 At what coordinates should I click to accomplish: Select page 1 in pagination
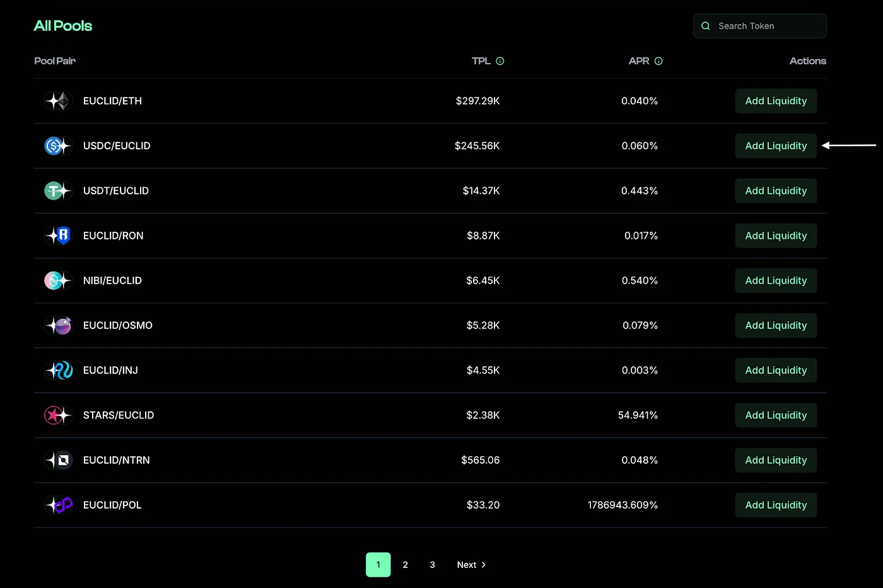click(x=378, y=565)
